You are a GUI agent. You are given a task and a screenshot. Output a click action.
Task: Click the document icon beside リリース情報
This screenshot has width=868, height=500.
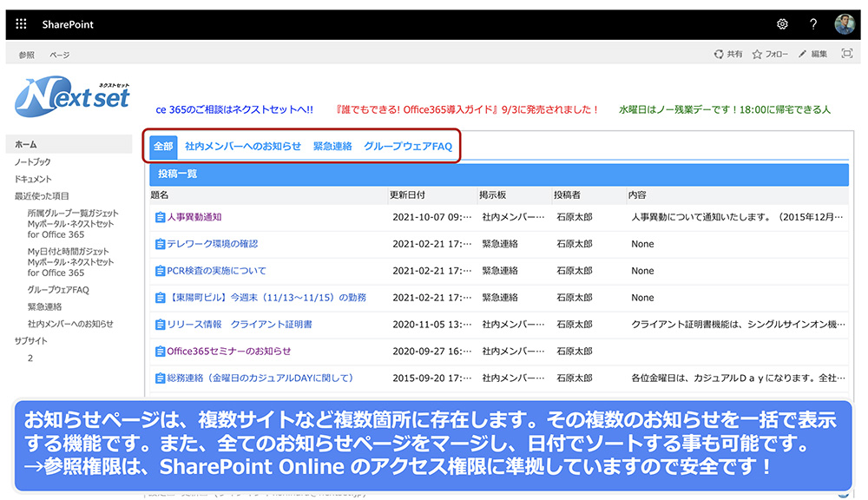[160, 325]
